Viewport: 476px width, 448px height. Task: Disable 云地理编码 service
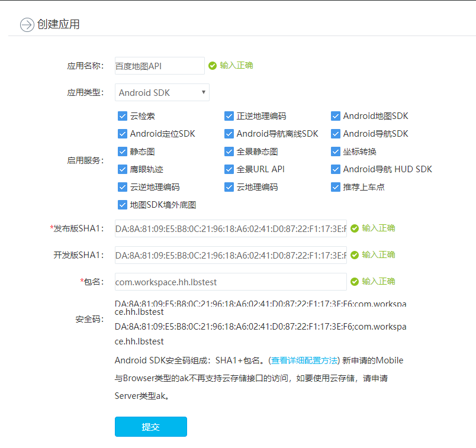(229, 187)
